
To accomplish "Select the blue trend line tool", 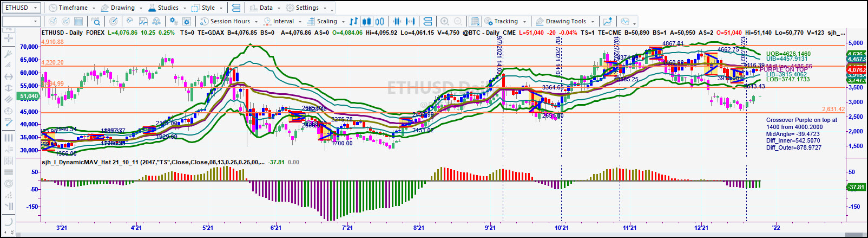I will 8,123.
